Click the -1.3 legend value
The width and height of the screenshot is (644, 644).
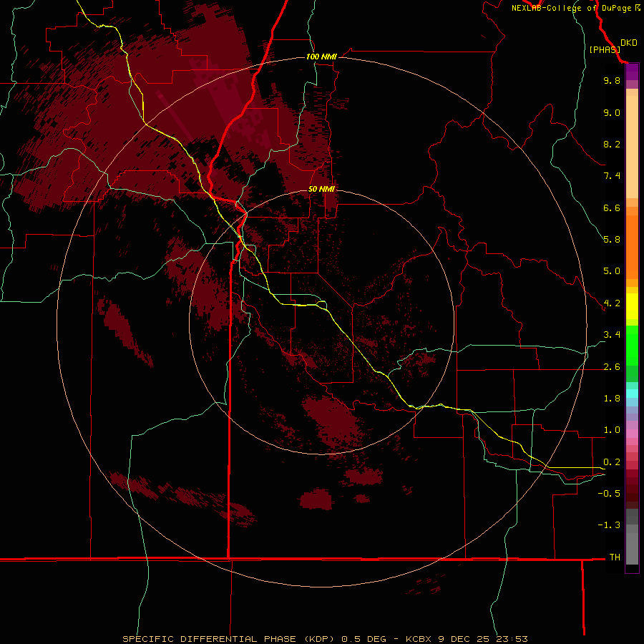point(609,525)
